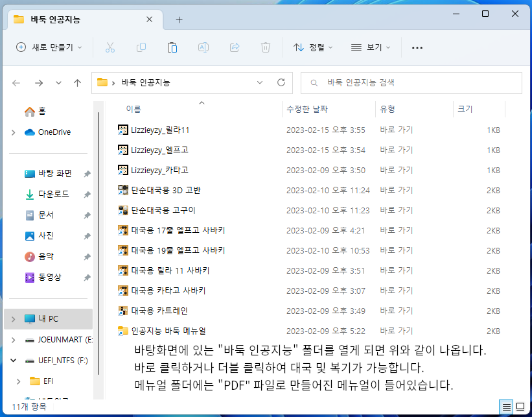The width and height of the screenshot is (532, 417).
Task: Close the 바둑 인공지능 tab
Action: [149, 19]
